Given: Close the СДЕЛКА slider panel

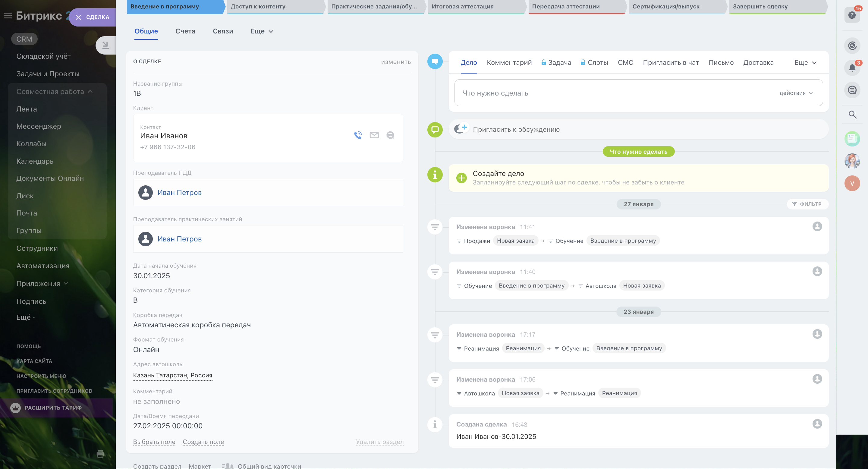Looking at the screenshot, I should pyautogui.click(x=78, y=17).
